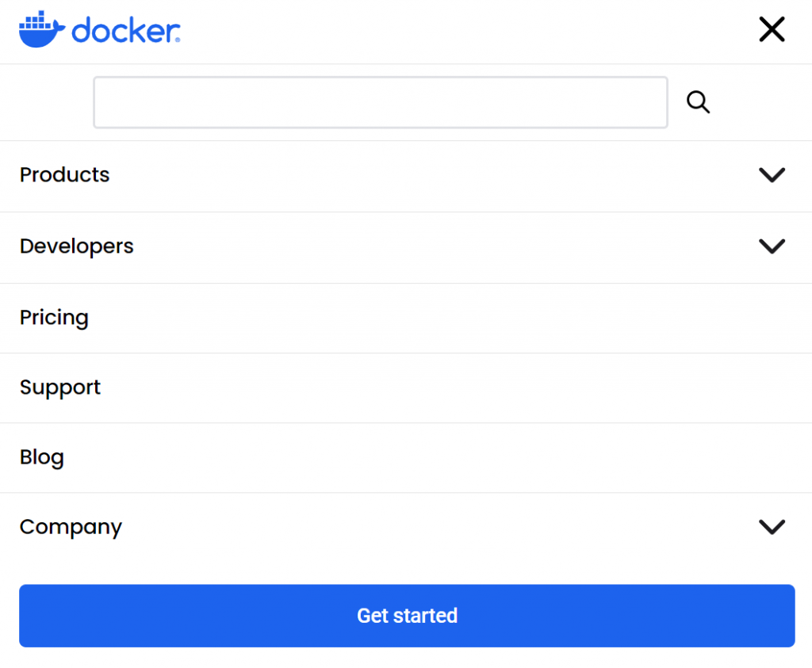Screen dimensions: 812x668
Task: Open the Blog menu item
Action: click(x=42, y=457)
